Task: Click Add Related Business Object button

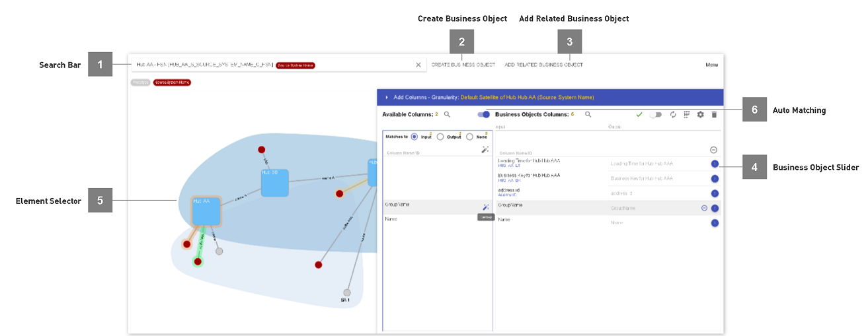Action: click(543, 65)
